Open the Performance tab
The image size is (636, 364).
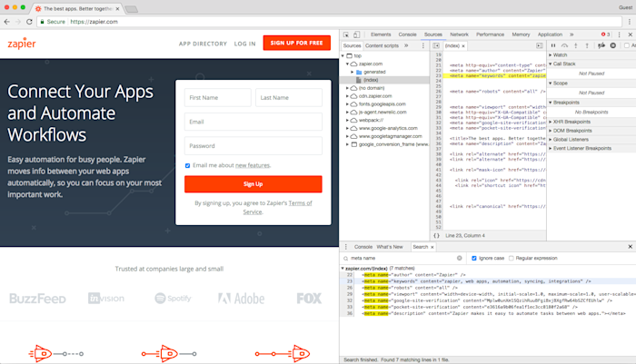(x=490, y=34)
